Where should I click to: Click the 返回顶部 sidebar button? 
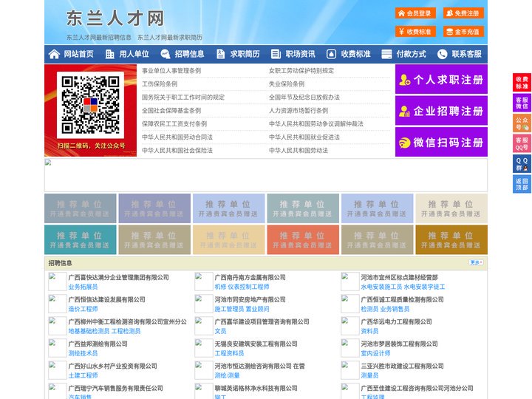coord(522,184)
